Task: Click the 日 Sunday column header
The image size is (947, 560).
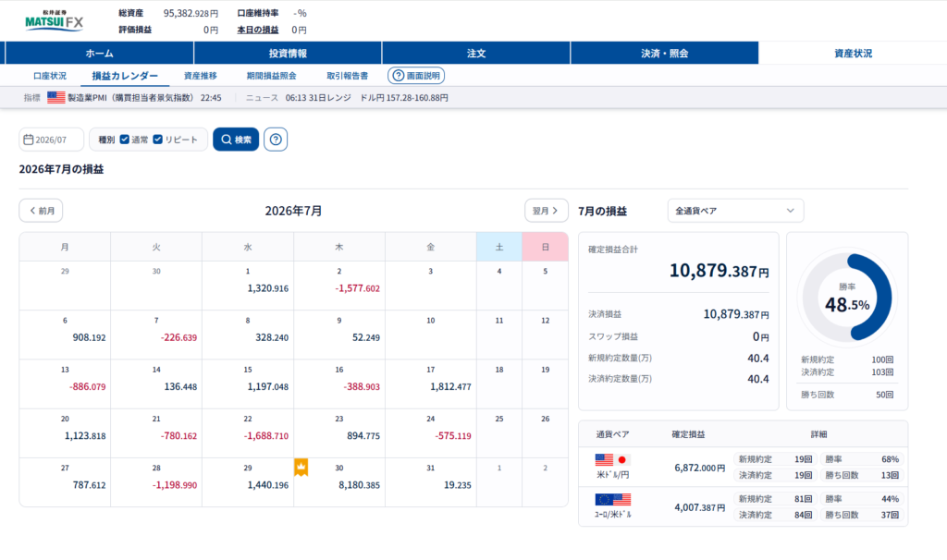Action: (x=545, y=247)
